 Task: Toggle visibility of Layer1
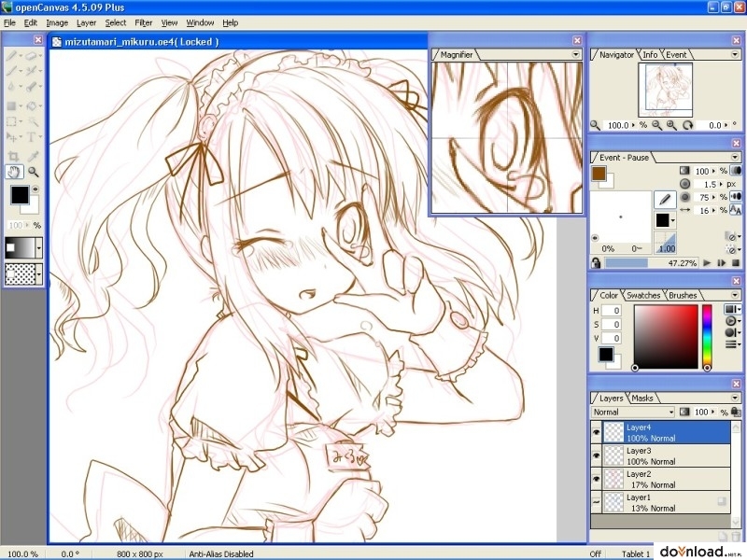[597, 502]
